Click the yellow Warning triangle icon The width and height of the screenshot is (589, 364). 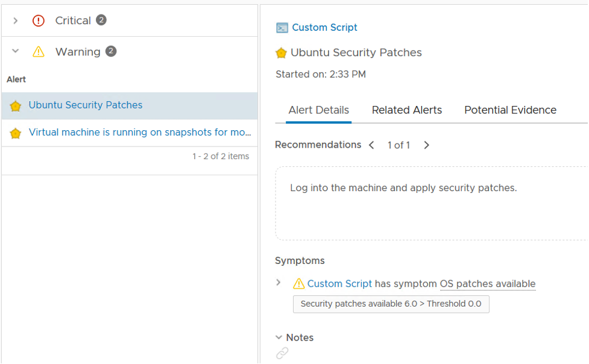pos(39,52)
